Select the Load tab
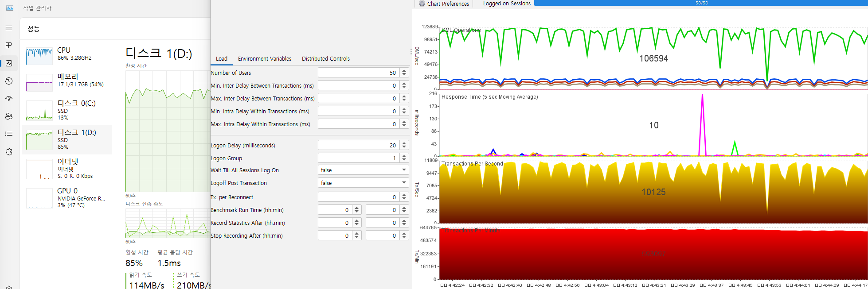Image resolution: width=868 pixels, height=289 pixels. (221, 58)
